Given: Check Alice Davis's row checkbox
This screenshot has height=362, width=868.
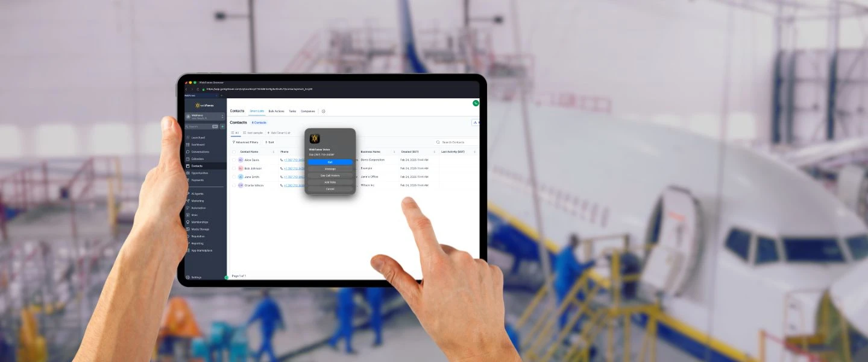Looking at the screenshot, I should [233, 160].
